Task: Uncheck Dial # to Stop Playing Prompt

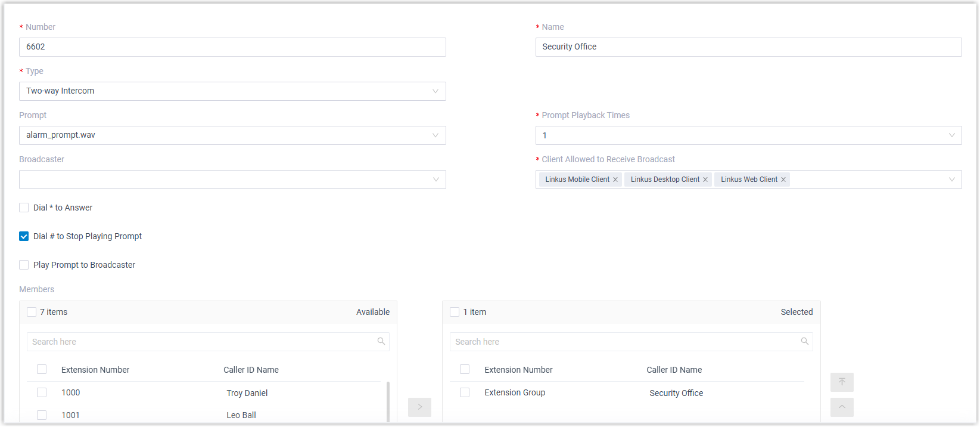Action: (x=24, y=236)
